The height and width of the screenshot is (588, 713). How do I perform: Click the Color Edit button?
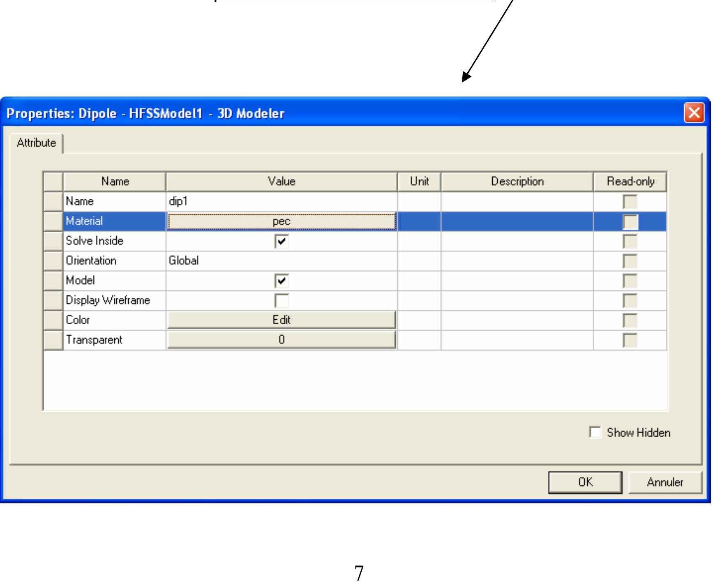(282, 320)
